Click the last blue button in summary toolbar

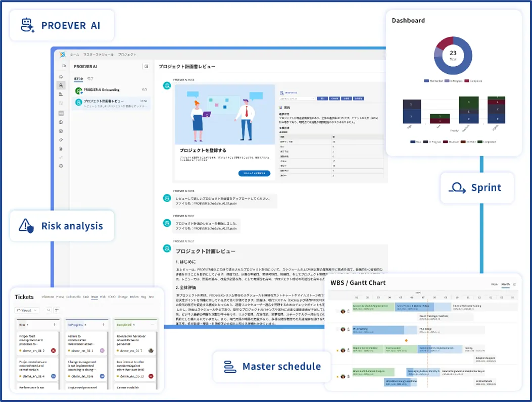click(x=359, y=98)
